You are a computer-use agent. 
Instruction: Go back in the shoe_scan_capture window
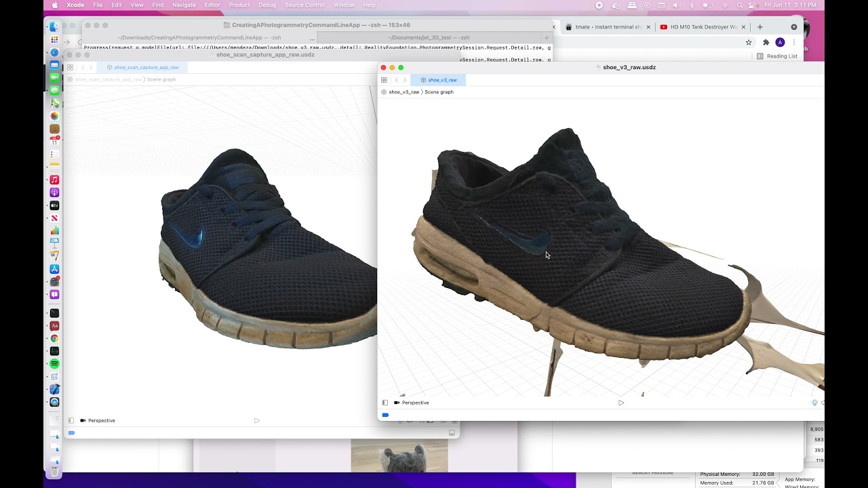pyautogui.click(x=83, y=68)
